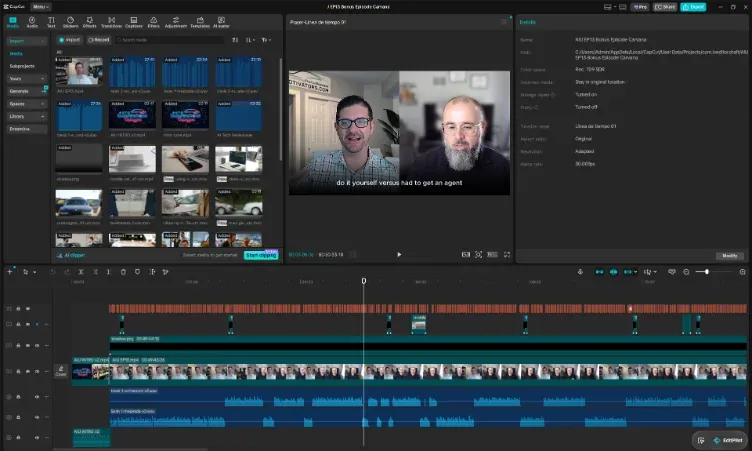This screenshot has width=752, height=451.
Task: Open the Effects tab
Action: [x=90, y=22]
